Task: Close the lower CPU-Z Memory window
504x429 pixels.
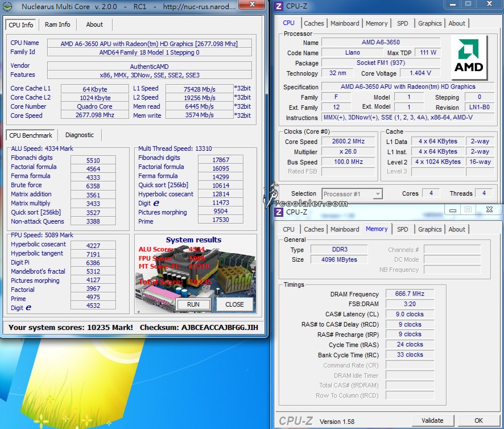Action: pyautogui.click(x=489, y=210)
